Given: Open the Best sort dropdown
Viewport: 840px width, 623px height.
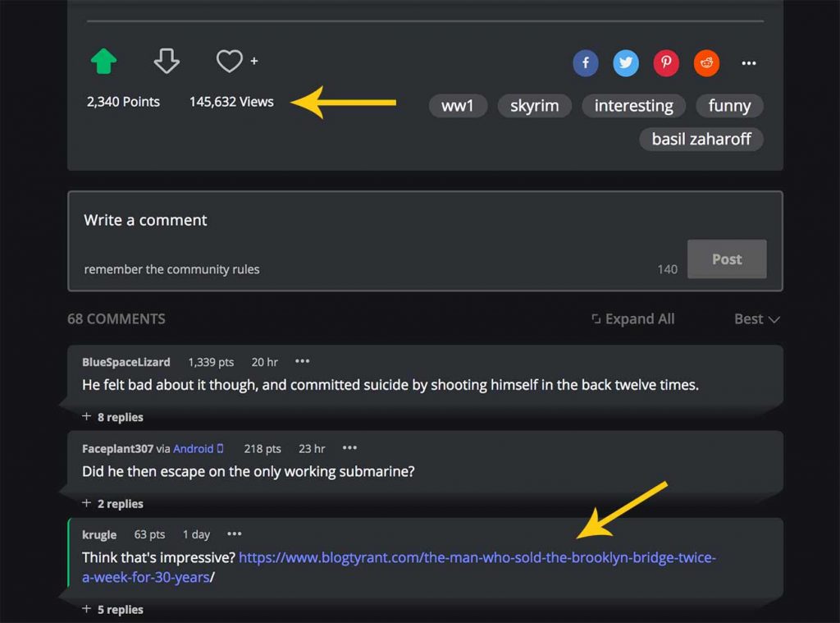Looking at the screenshot, I should point(756,319).
